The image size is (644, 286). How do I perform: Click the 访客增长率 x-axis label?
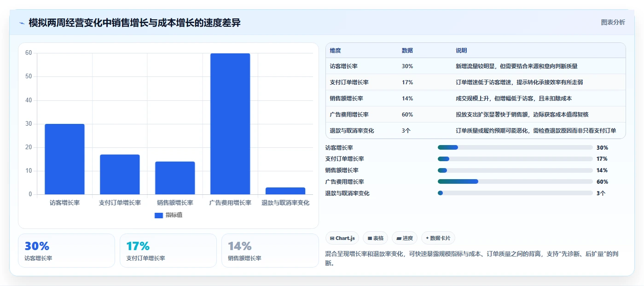(64, 203)
